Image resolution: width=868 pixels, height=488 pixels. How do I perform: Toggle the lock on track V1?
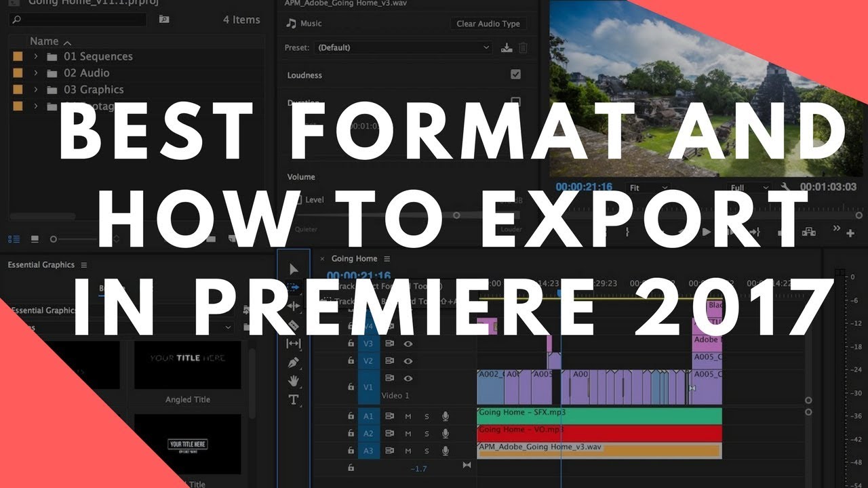pos(351,386)
